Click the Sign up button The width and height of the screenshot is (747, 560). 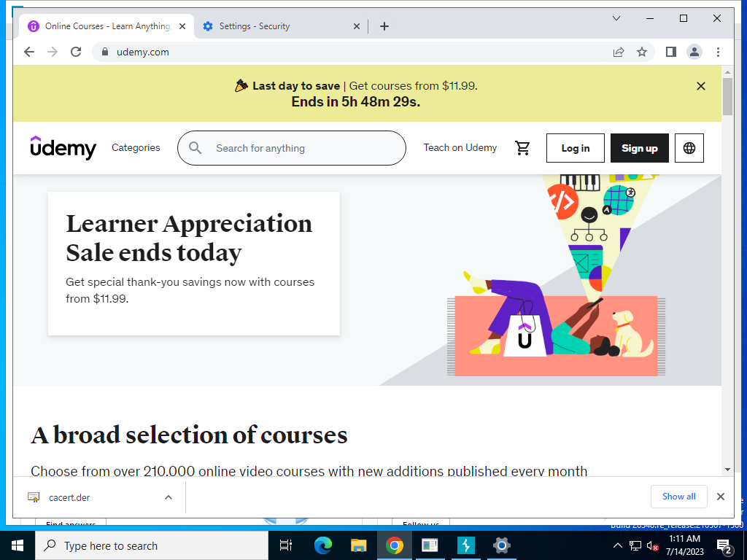639,148
